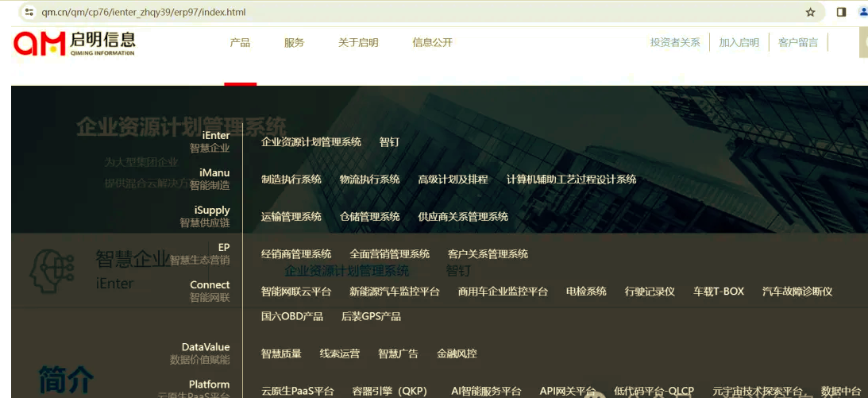Select 企业资源计划管理系统 in the iEnter row
The width and height of the screenshot is (868, 398).
[311, 142]
